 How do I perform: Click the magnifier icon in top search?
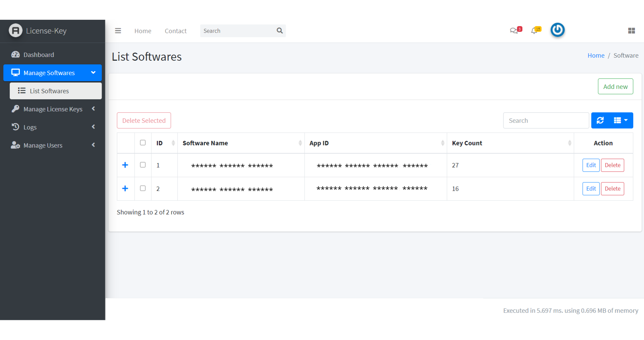(279, 31)
